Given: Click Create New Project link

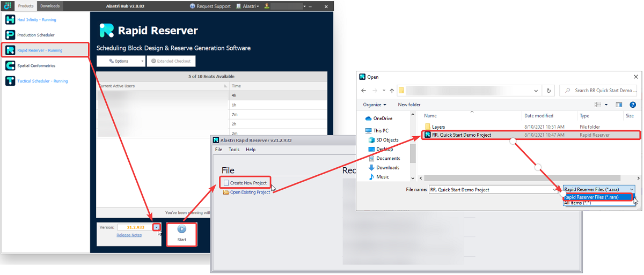Looking at the screenshot, I should 248,183.
